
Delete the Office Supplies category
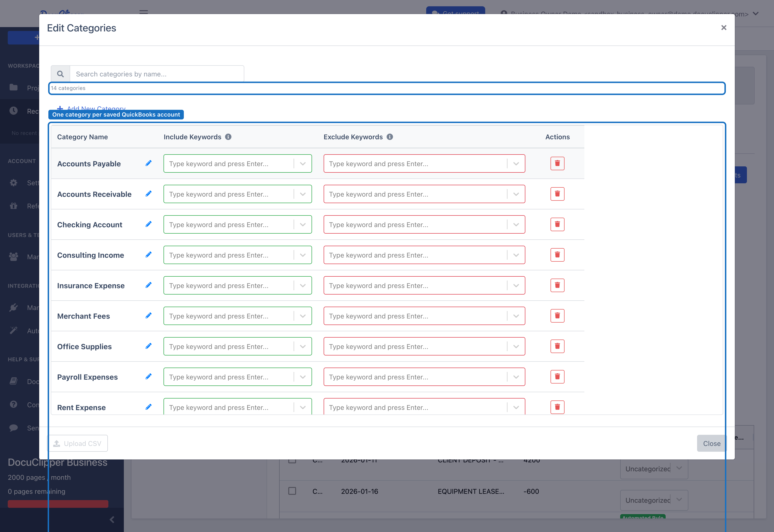[557, 346]
